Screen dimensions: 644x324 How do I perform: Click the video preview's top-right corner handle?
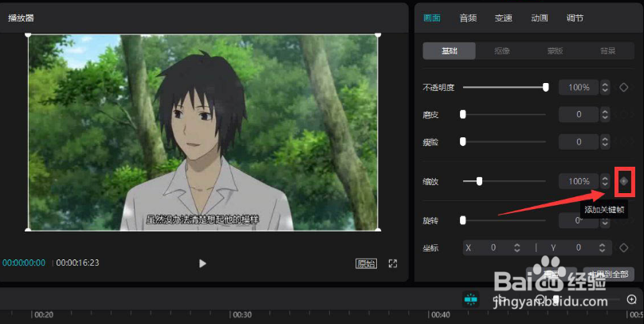pyautogui.click(x=378, y=35)
